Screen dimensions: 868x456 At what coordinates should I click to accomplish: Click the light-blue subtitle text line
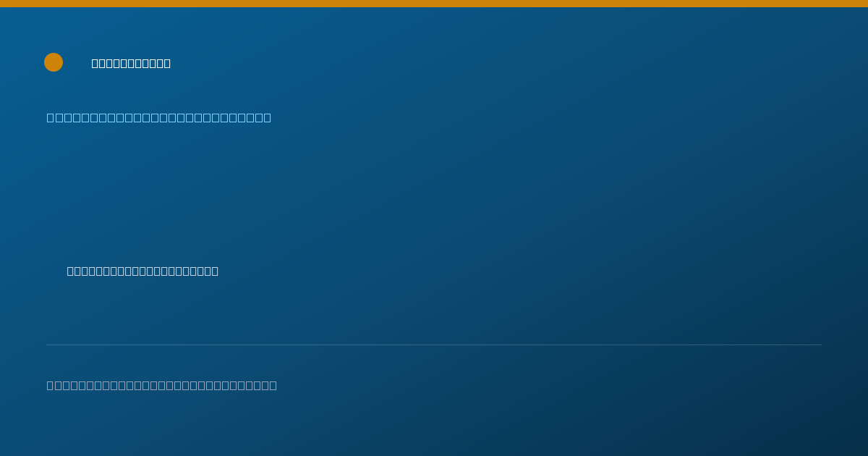159,118
